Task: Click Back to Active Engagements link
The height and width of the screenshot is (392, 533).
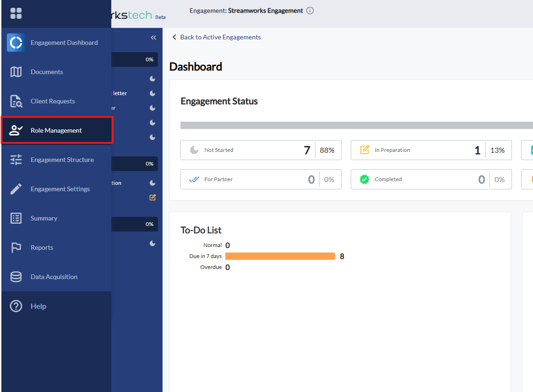Action: click(x=220, y=37)
